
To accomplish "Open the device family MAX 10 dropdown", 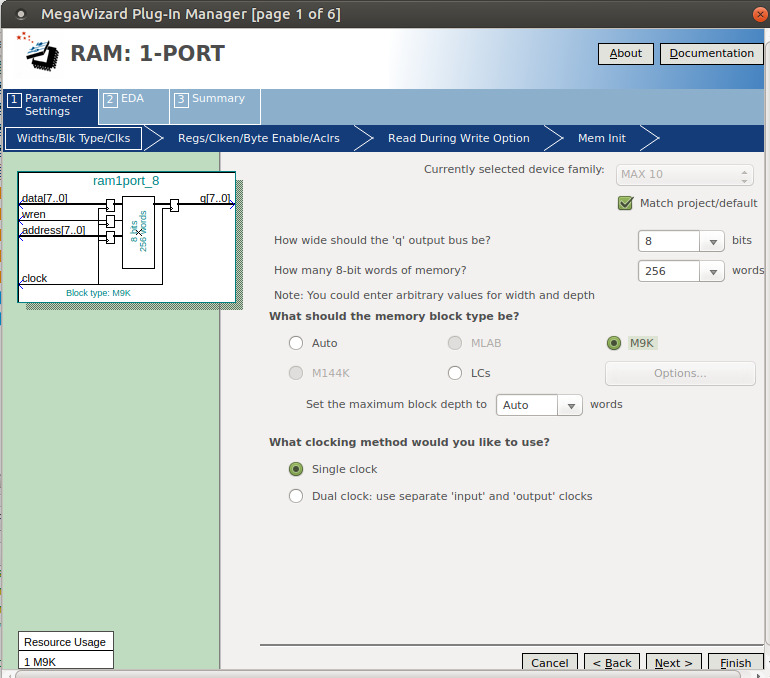I will pos(684,175).
